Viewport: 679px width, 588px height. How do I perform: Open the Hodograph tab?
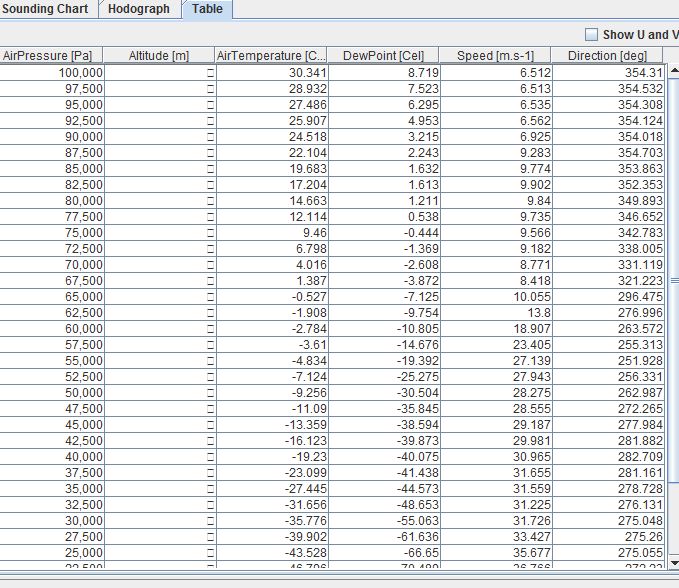139,9
